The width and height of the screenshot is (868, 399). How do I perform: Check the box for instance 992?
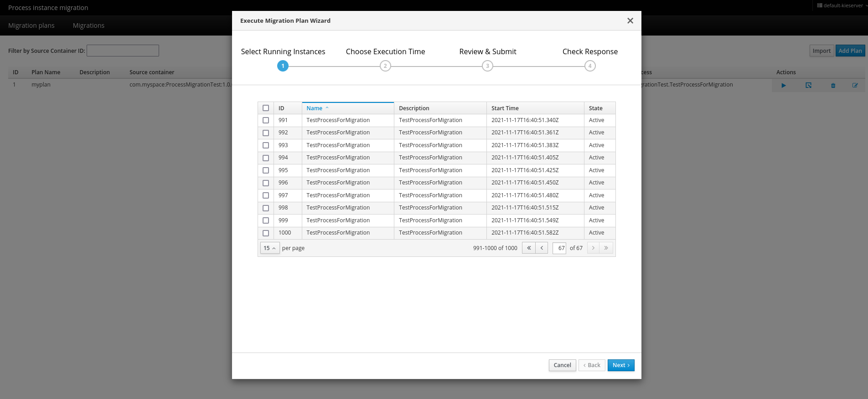266,133
